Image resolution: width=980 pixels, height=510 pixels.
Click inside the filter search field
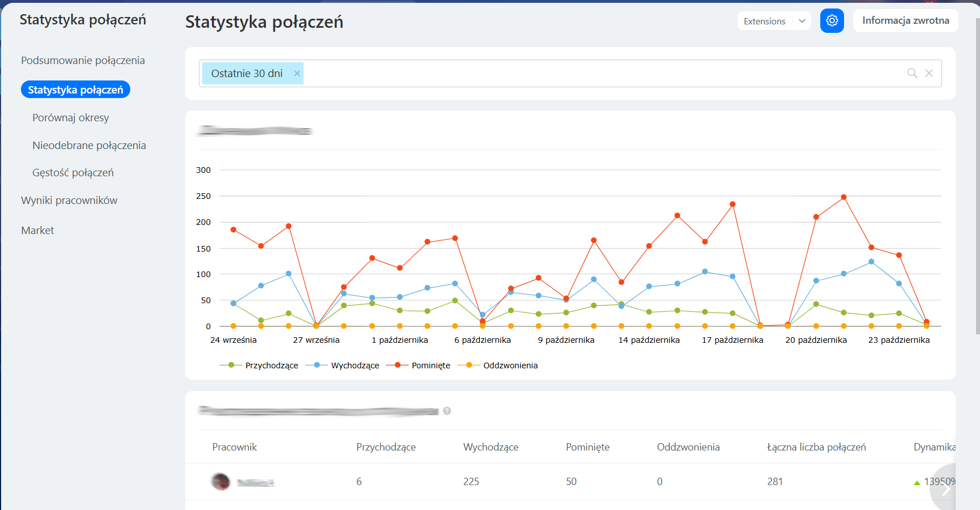coord(600,74)
